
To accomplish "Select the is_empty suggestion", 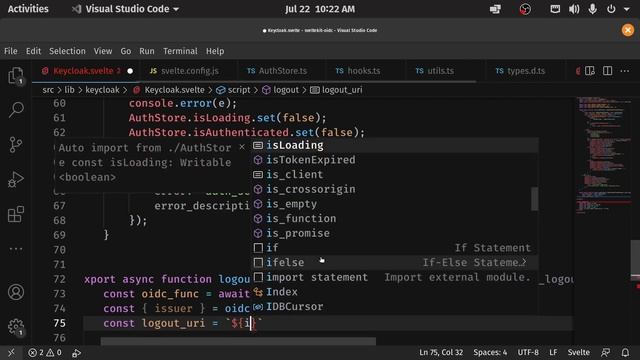I will (395, 204).
